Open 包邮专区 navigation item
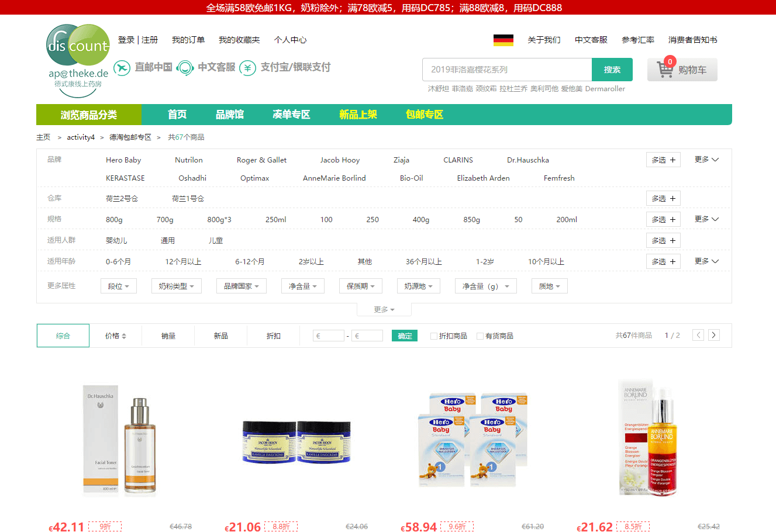Screen dimensions: 776x532 (425, 115)
